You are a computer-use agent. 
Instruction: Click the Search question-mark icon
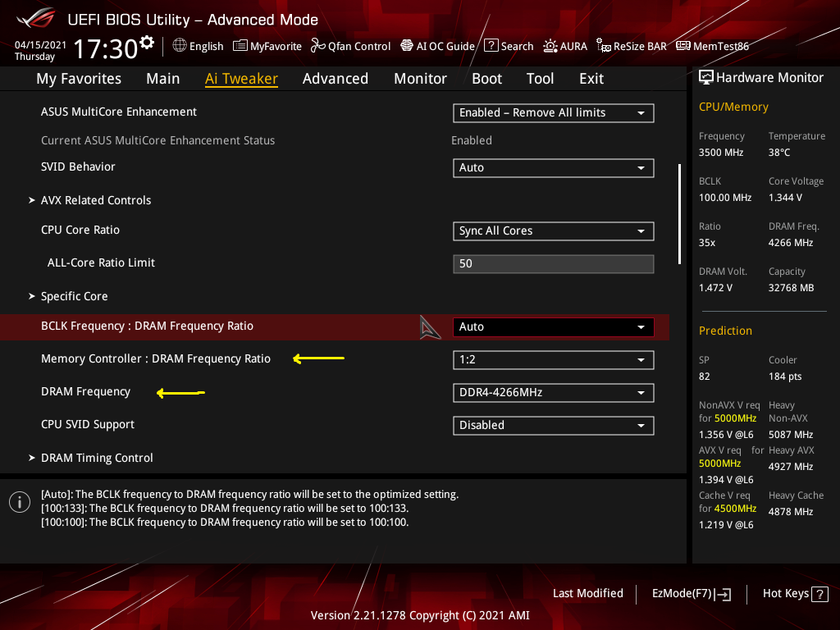(491, 46)
